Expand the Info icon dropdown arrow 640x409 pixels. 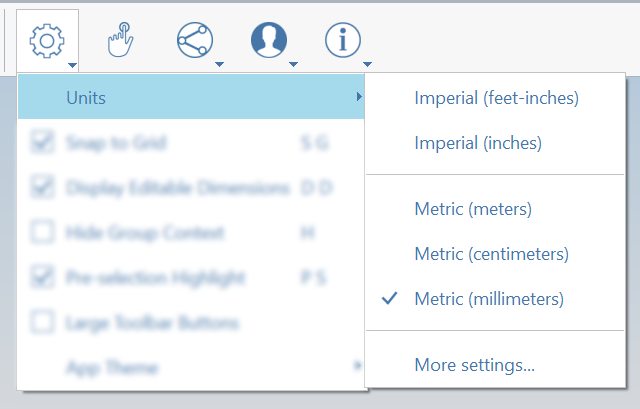[x=368, y=66]
